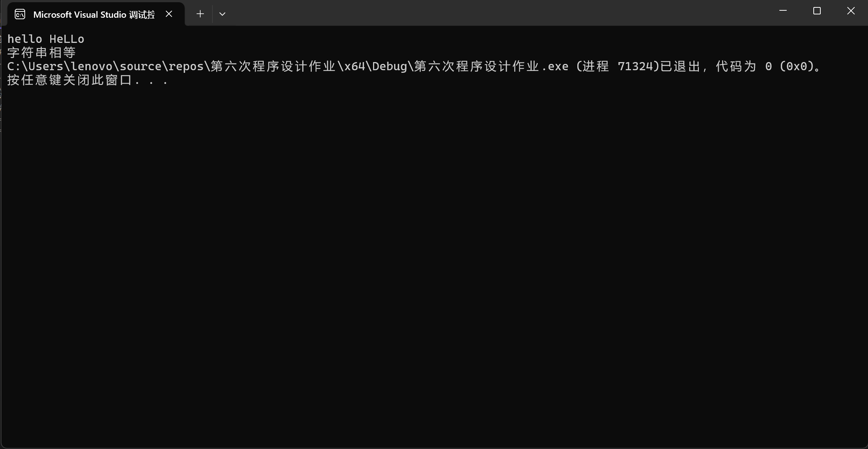Click the console icon on the tab
The image size is (868, 449).
coord(20,14)
